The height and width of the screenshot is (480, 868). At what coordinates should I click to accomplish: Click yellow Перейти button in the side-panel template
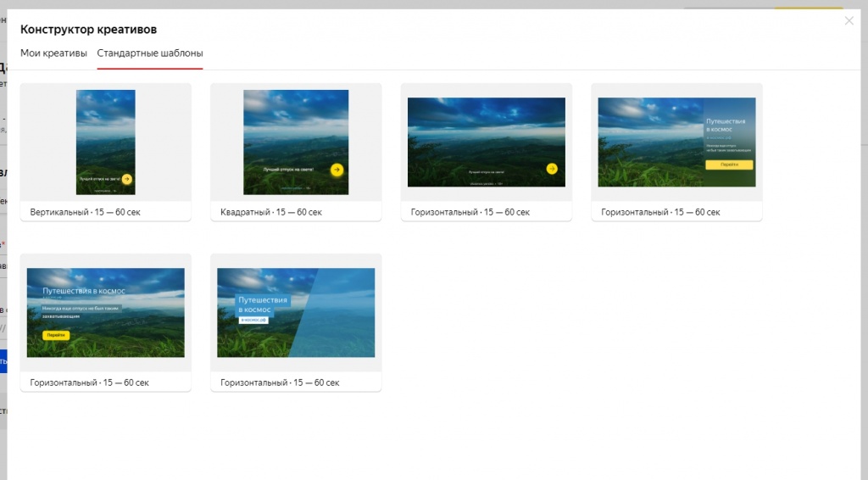point(729,165)
